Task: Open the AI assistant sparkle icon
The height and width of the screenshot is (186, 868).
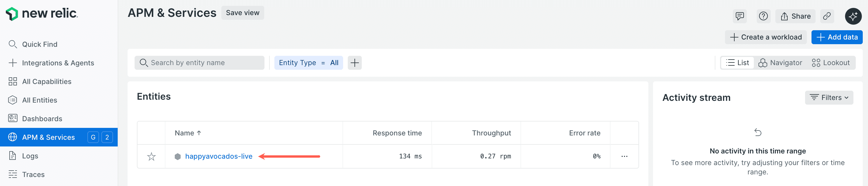Action: [x=853, y=16]
